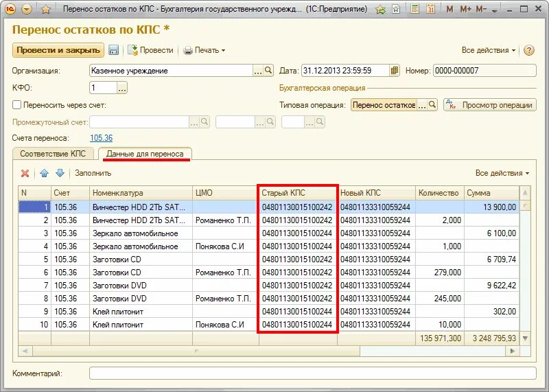This screenshot has width=549, height=392.
Task: Click the Провести toolbar button
Action: [x=150, y=50]
